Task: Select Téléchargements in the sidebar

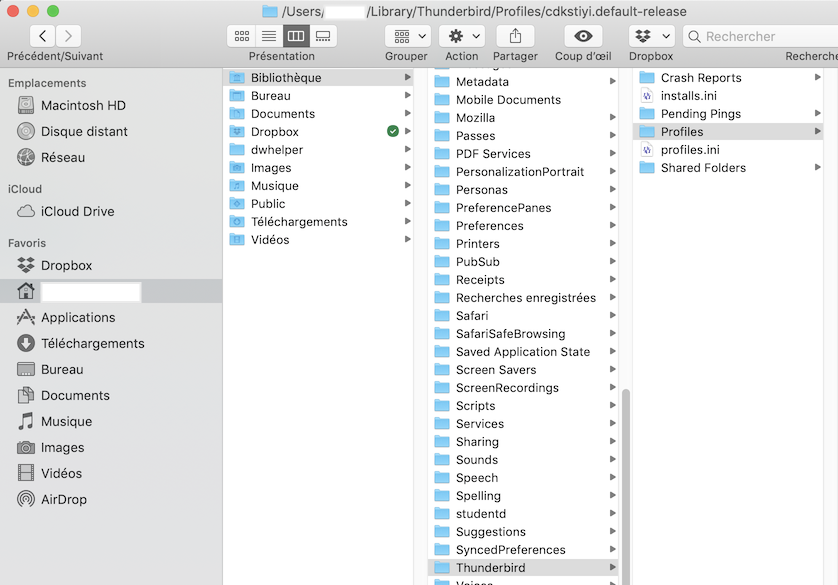Action: click(92, 343)
